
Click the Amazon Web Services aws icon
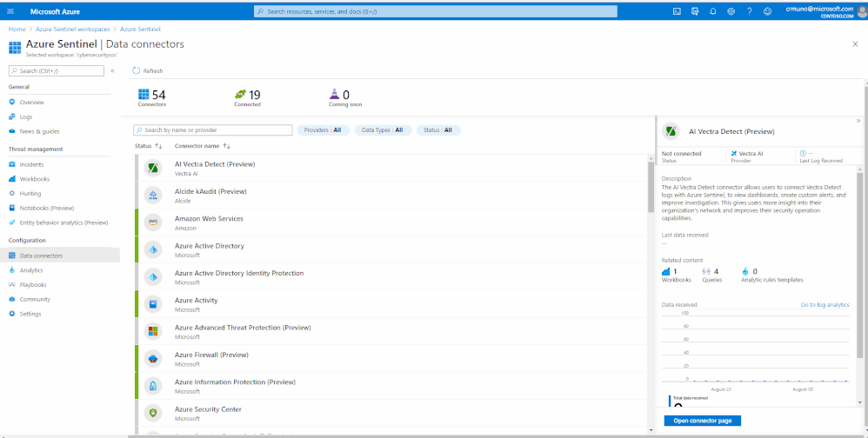(153, 222)
